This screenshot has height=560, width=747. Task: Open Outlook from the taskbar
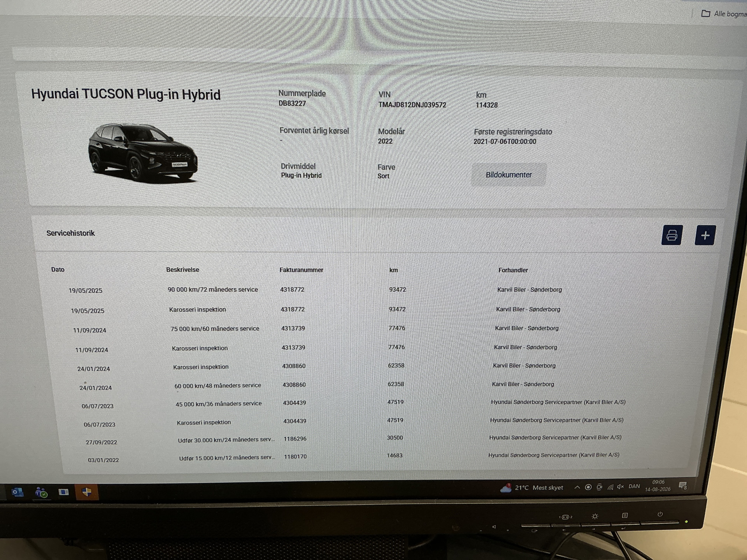pos(18,492)
